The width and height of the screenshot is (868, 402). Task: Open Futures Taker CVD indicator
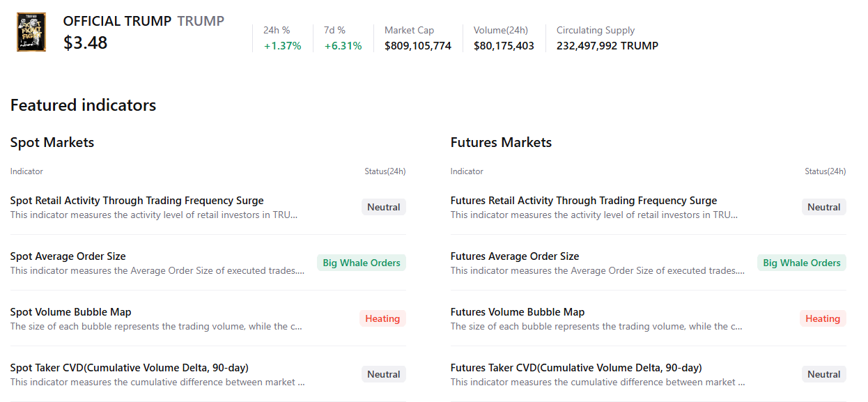click(575, 368)
